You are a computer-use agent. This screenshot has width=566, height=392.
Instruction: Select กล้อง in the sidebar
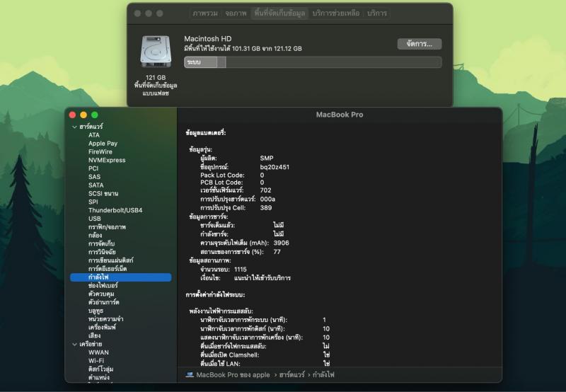click(95, 235)
